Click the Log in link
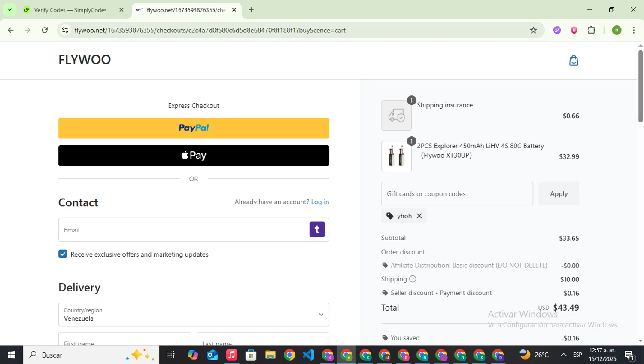This screenshot has width=644, height=364. click(x=320, y=202)
